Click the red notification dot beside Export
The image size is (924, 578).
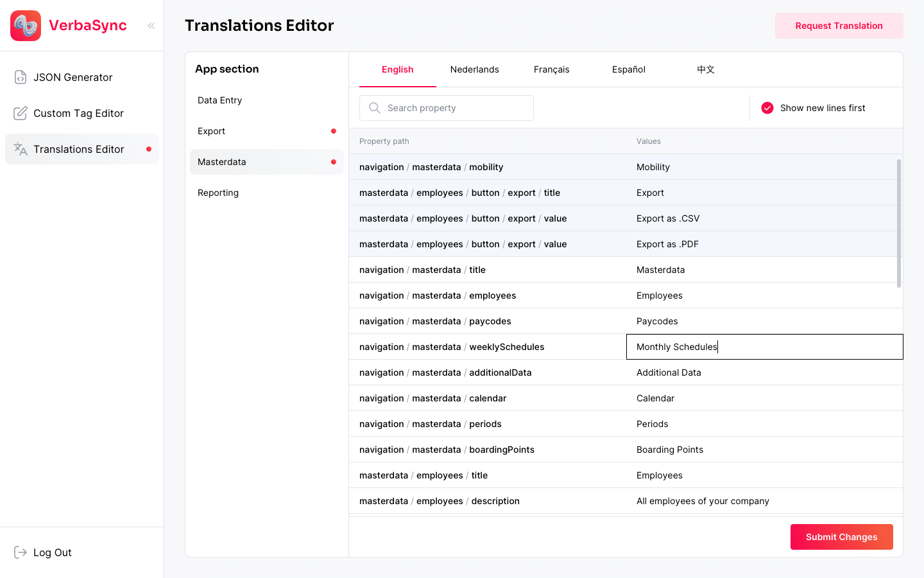click(x=333, y=131)
